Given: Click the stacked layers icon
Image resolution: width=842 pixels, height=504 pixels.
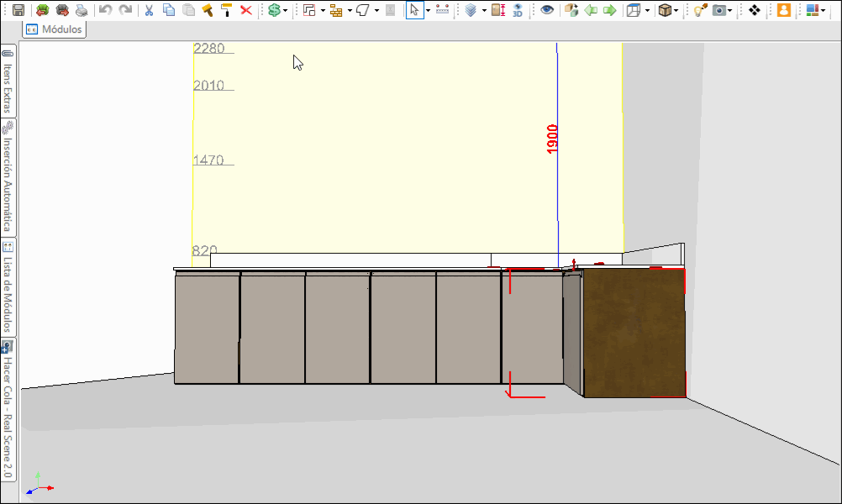Looking at the screenshot, I should coord(471,10).
